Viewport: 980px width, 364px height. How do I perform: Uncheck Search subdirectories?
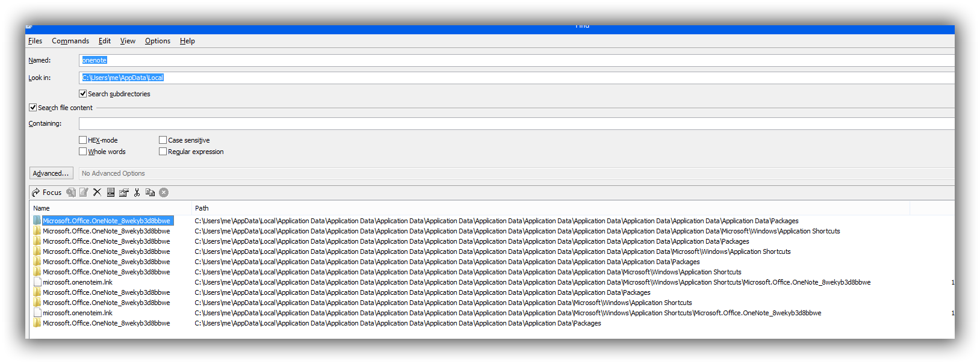[82, 94]
